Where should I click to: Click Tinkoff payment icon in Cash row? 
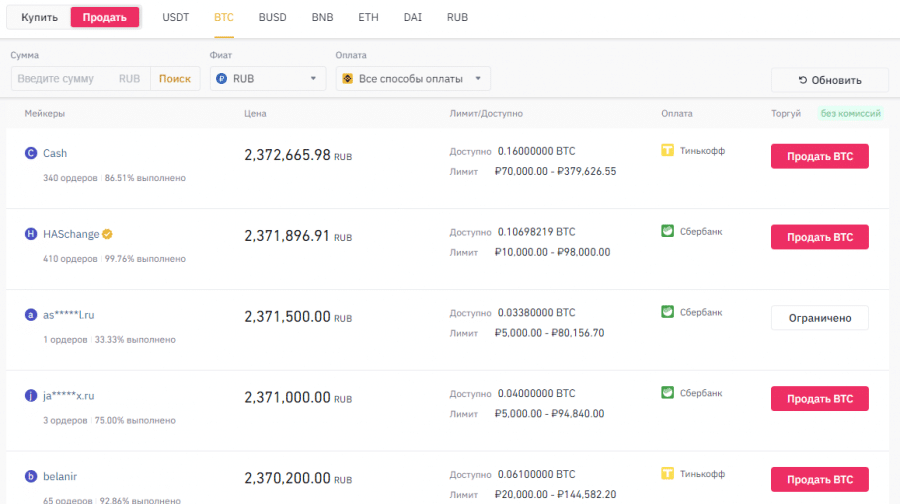tap(668, 150)
